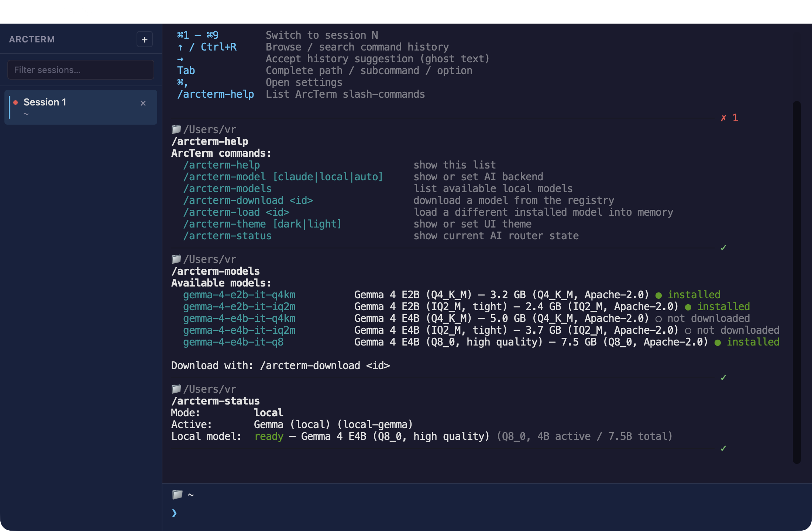Click the /arcterm-theme [dark|light] command entry
Viewport: 812px width, 531px height.
pyautogui.click(x=262, y=224)
